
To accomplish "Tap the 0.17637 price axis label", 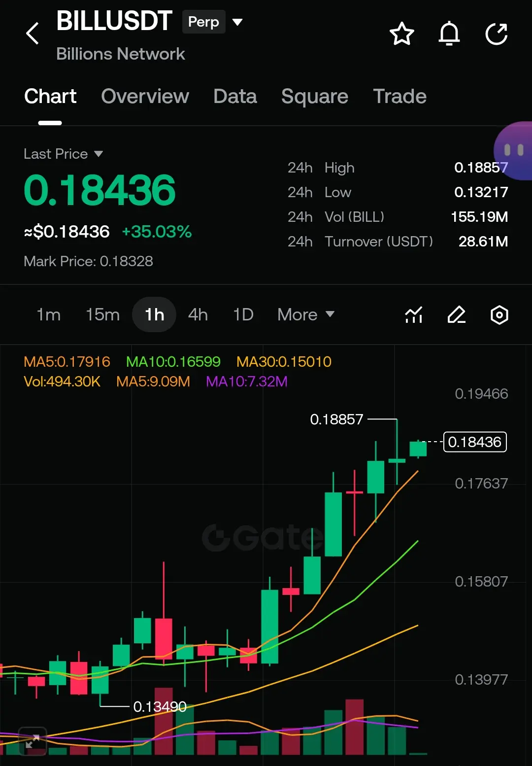I will click(481, 484).
